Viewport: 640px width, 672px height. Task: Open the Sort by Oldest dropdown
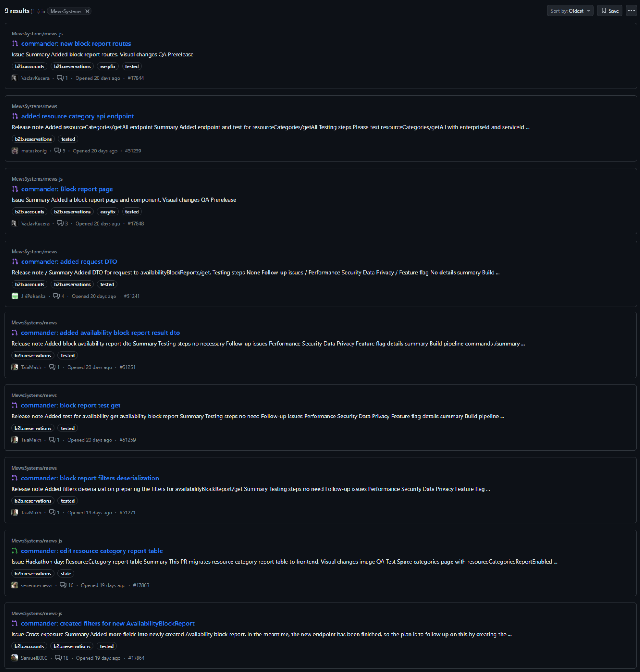(569, 11)
